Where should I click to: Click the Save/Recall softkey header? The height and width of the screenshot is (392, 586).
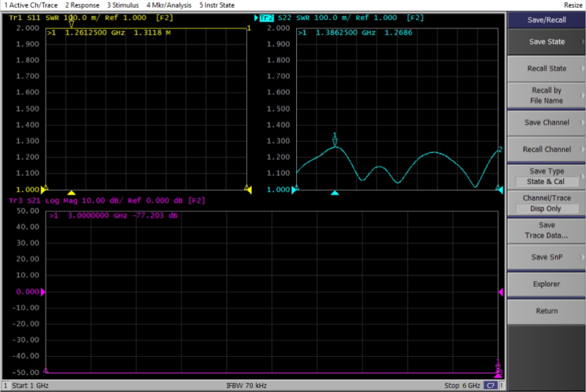pos(546,20)
